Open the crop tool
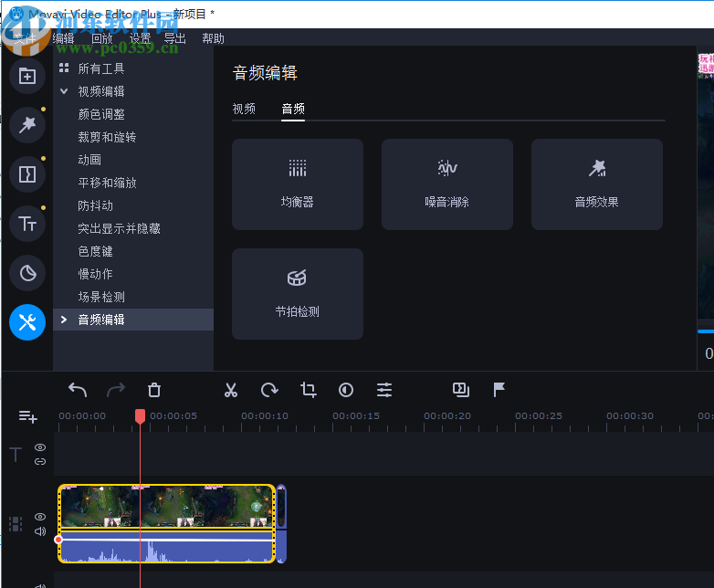This screenshot has height=588, width=714. click(309, 390)
